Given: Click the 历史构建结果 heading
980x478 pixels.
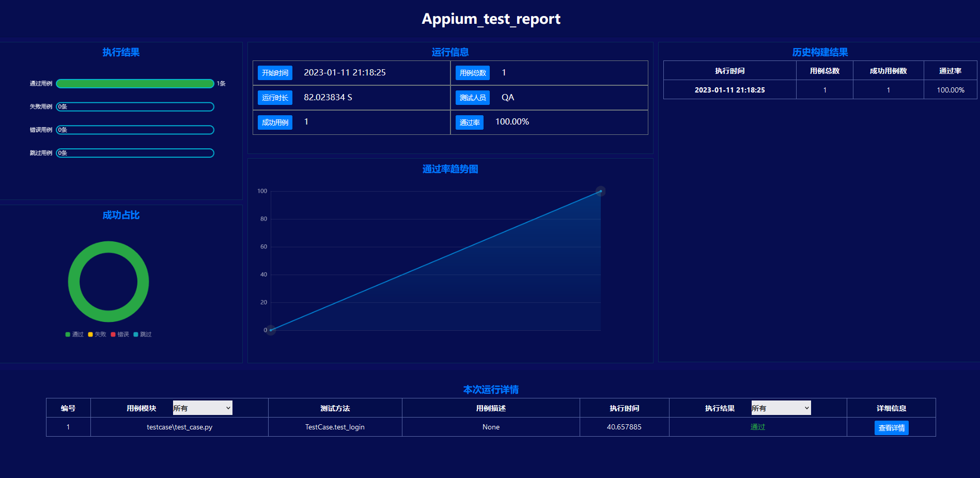Looking at the screenshot, I should (x=820, y=52).
